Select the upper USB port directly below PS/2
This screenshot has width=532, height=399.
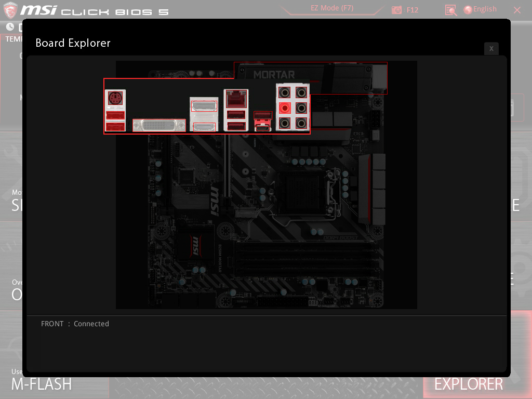[115, 115]
